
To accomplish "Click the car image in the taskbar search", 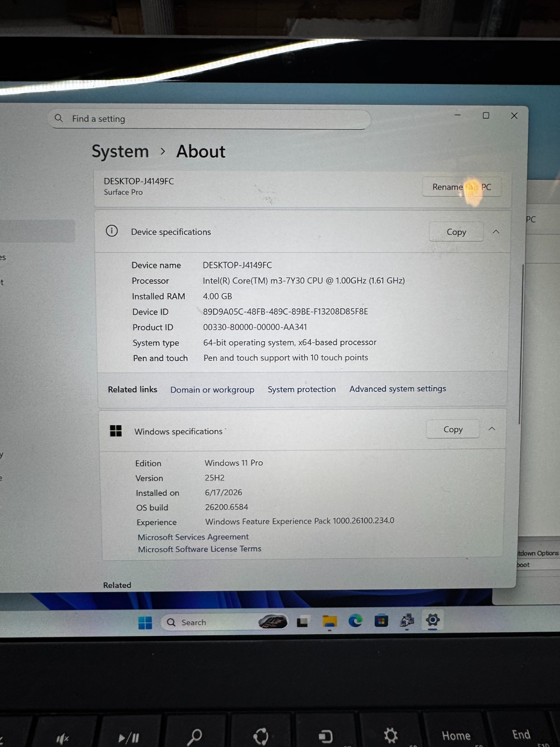I will [x=273, y=622].
